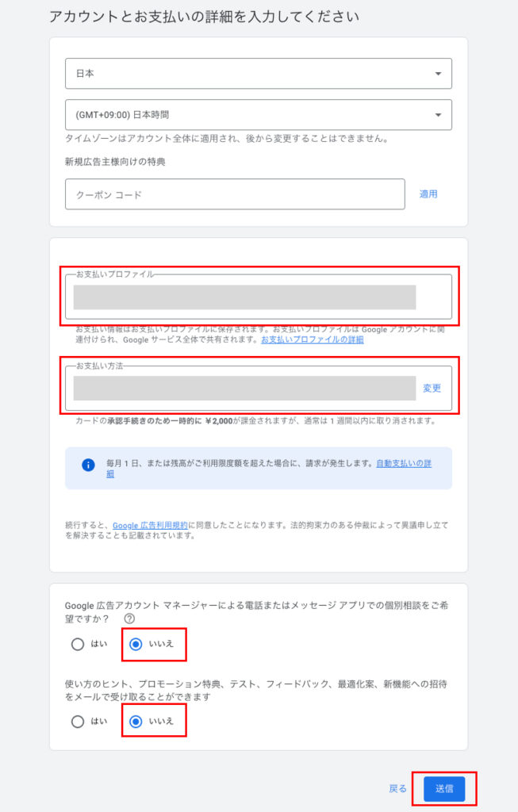This screenshot has width=518, height=812.
Task: Open the 自動支払いの詳細 link
Action: tap(405, 463)
